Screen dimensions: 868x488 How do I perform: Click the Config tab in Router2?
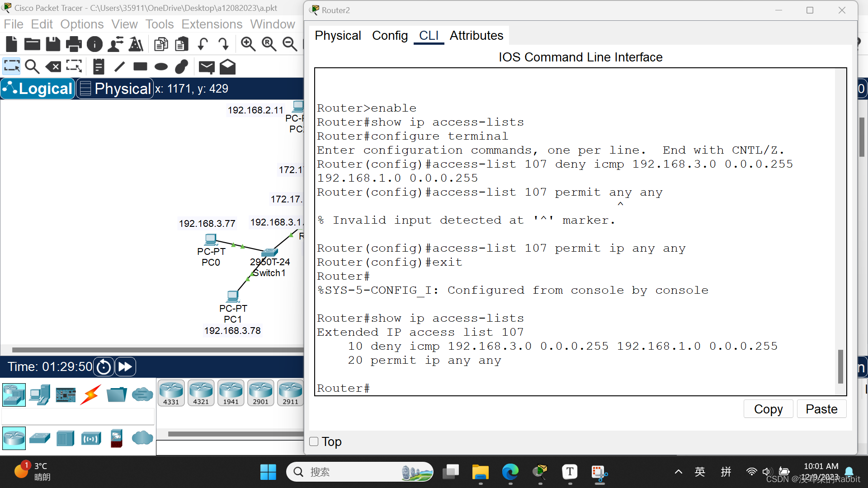coord(390,35)
